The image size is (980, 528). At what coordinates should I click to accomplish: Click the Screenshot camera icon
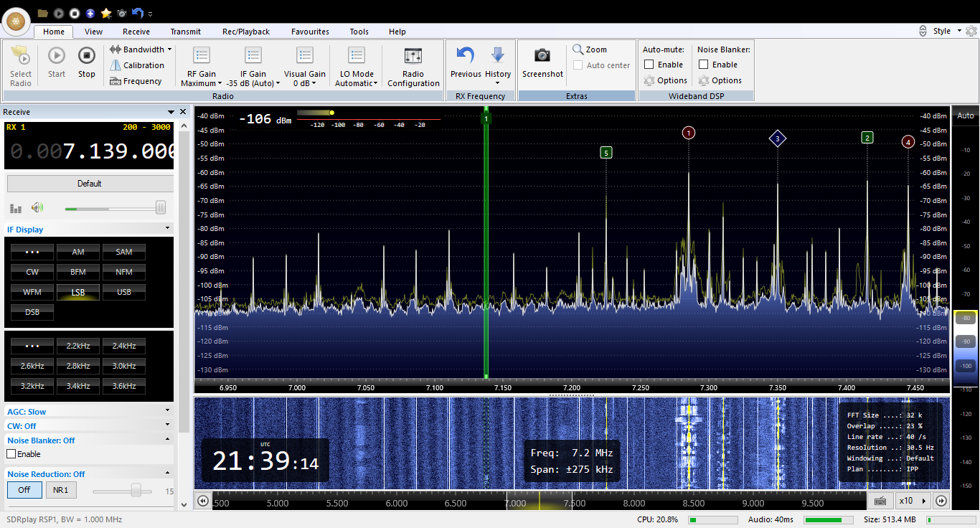click(542, 56)
